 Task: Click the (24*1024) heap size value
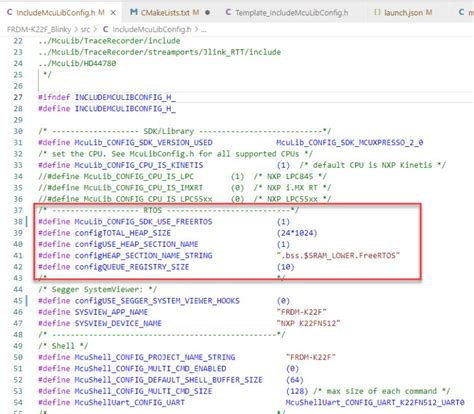[297, 233]
